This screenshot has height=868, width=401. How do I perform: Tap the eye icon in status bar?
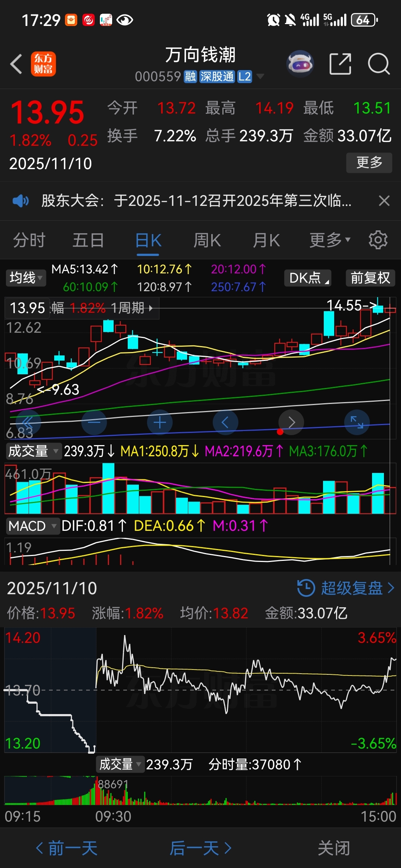pyautogui.click(x=125, y=20)
